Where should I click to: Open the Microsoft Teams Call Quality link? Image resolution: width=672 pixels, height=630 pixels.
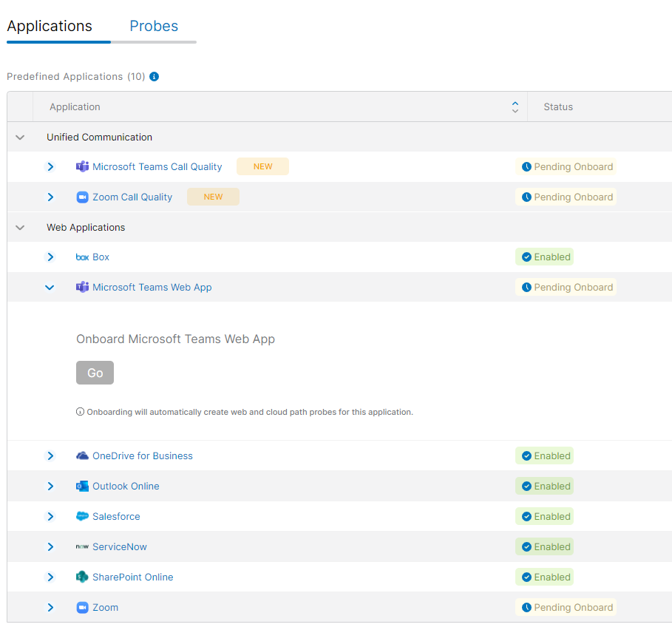coord(157,166)
